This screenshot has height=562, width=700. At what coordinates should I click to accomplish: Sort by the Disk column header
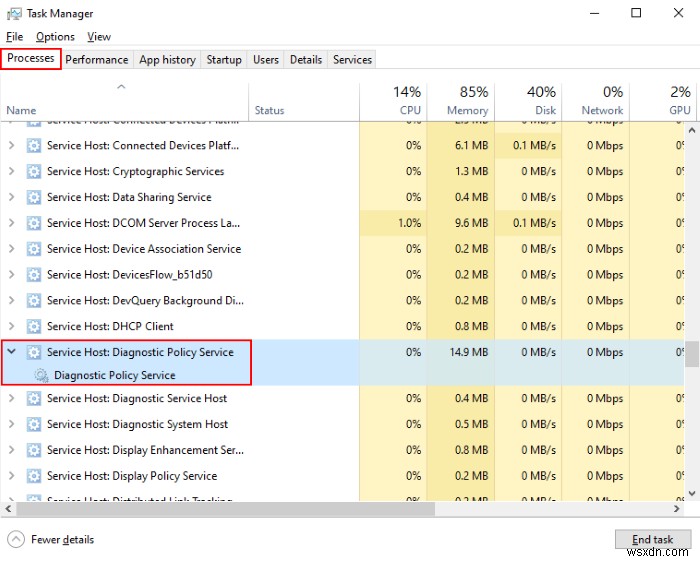tap(528, 102)
